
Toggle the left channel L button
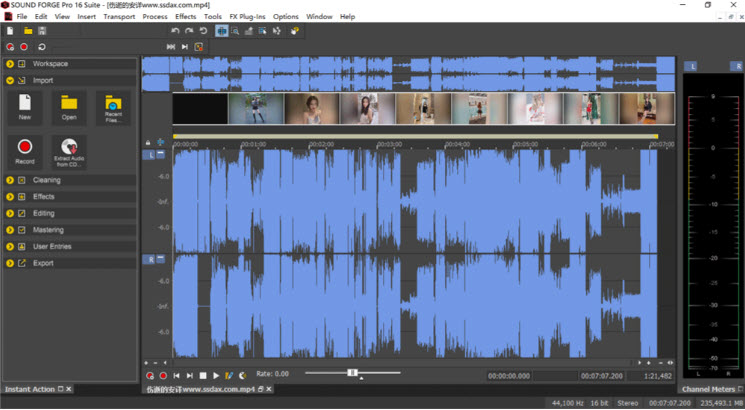click(150, 156)
